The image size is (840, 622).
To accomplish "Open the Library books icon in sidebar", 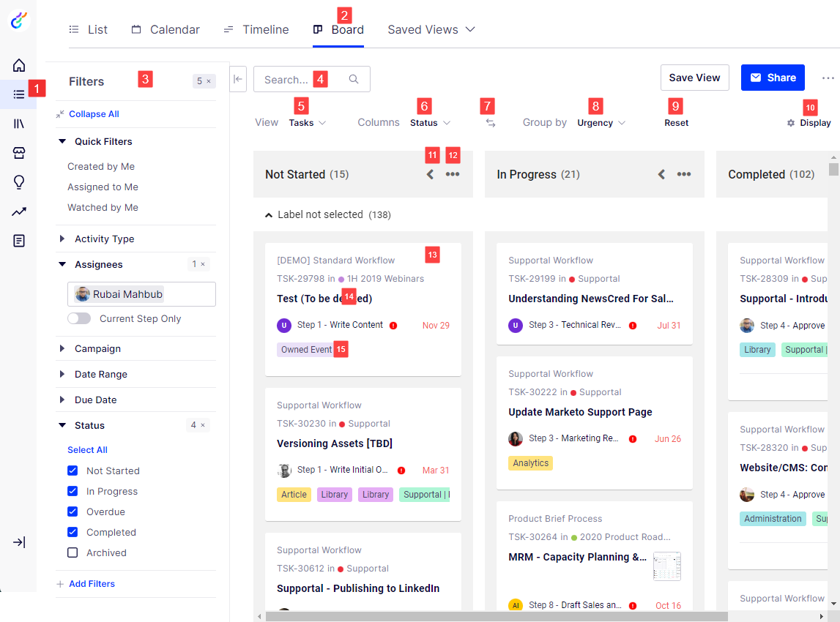I will coord(19,124).
